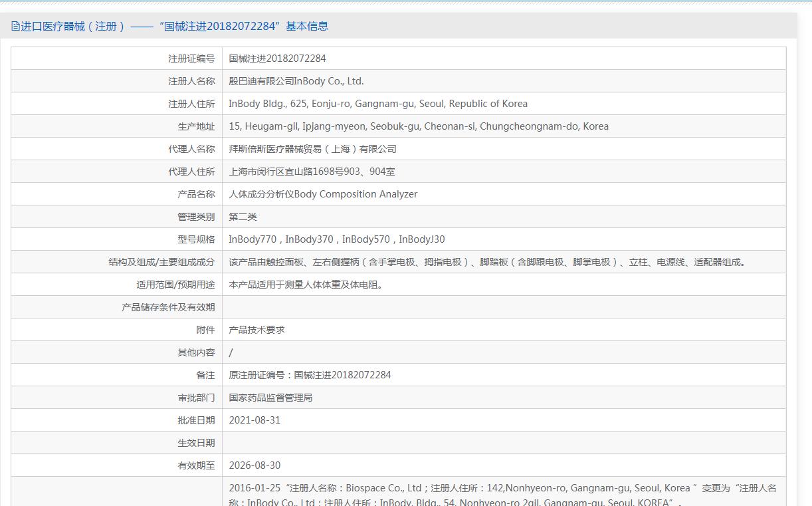Click the 代理人住所 上海市闵行区 address value
Viewport: 812px width, 506px height.
pyautogui.click(x=312, y=172)
